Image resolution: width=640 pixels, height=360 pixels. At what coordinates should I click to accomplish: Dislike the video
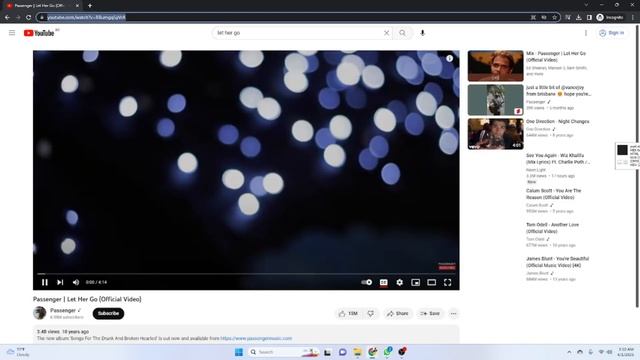(371, 313)
